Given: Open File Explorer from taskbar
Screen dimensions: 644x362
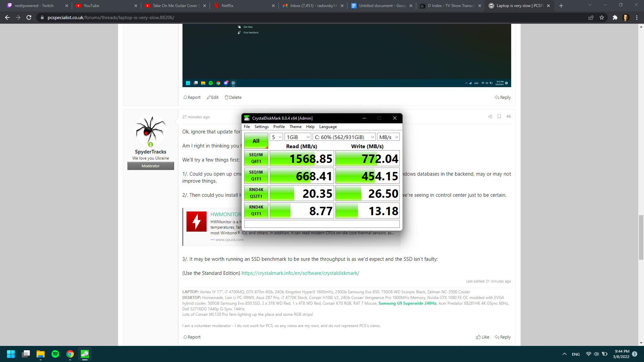Looking at the screenshot, I should click(x=41, y=354).
